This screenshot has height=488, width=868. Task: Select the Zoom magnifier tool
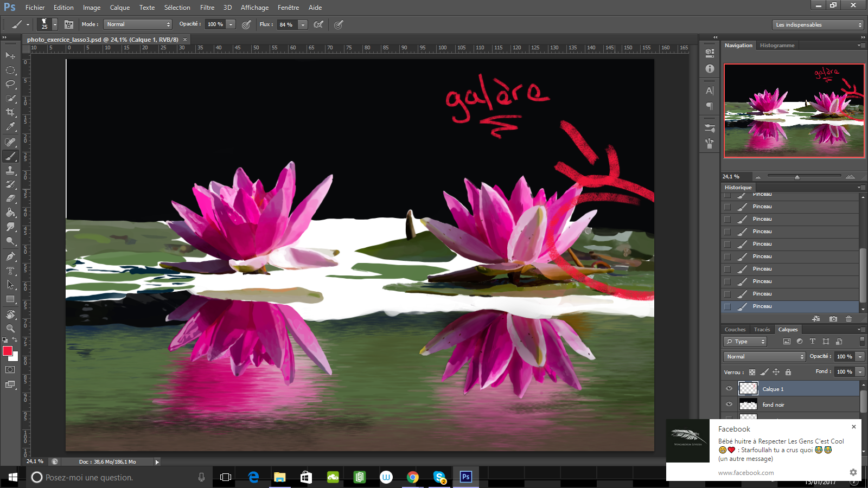[10, 328]
